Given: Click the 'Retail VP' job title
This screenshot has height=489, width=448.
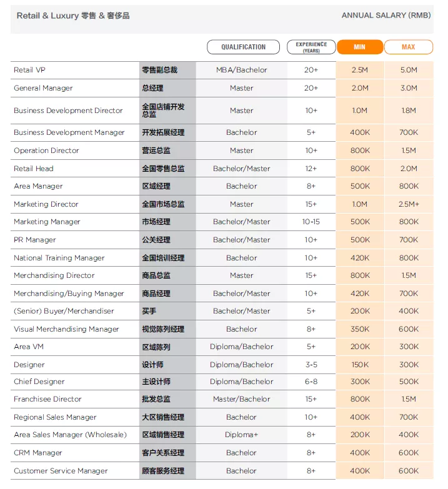Looking at the screenshot, I should tap(29, 70).
